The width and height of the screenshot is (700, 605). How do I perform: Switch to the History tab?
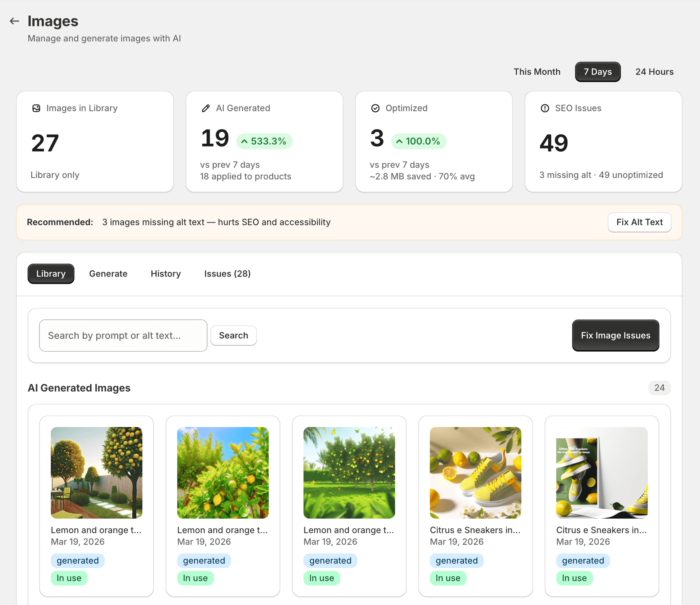166,274
